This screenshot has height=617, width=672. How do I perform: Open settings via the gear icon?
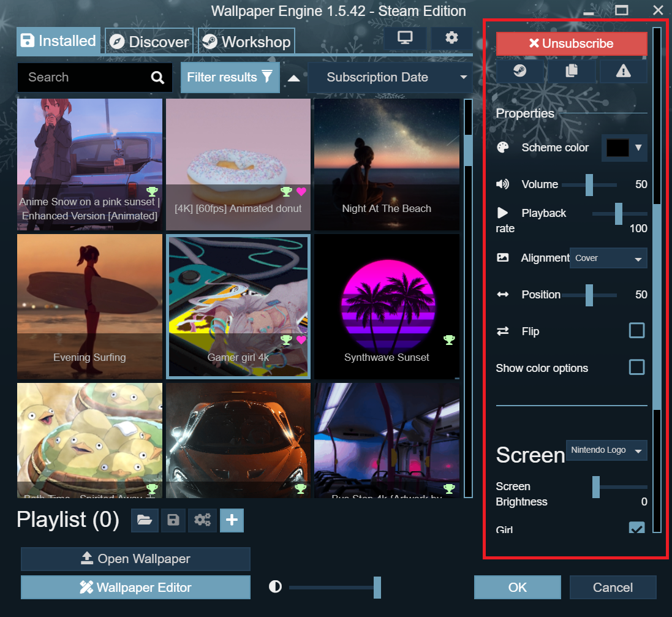[451, 39]
